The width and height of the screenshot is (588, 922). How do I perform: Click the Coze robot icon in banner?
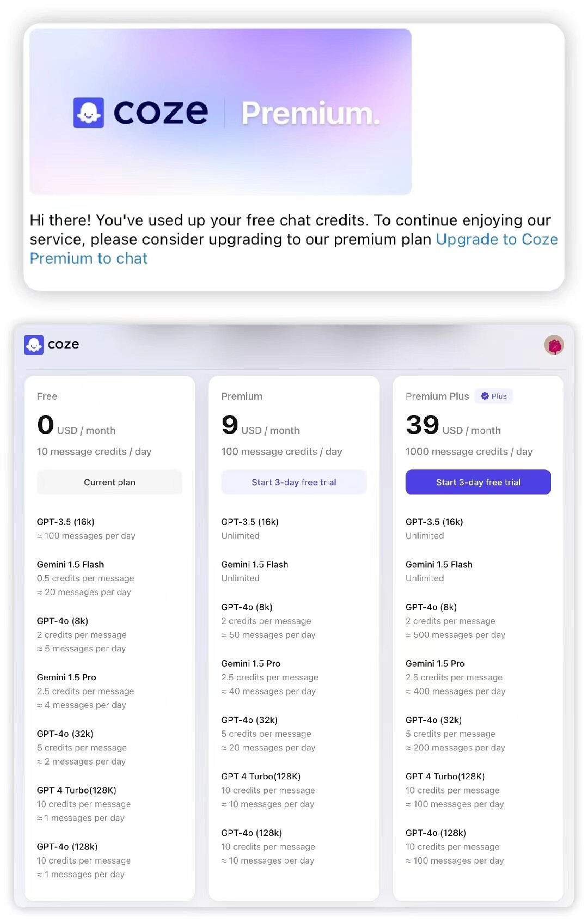88,113
